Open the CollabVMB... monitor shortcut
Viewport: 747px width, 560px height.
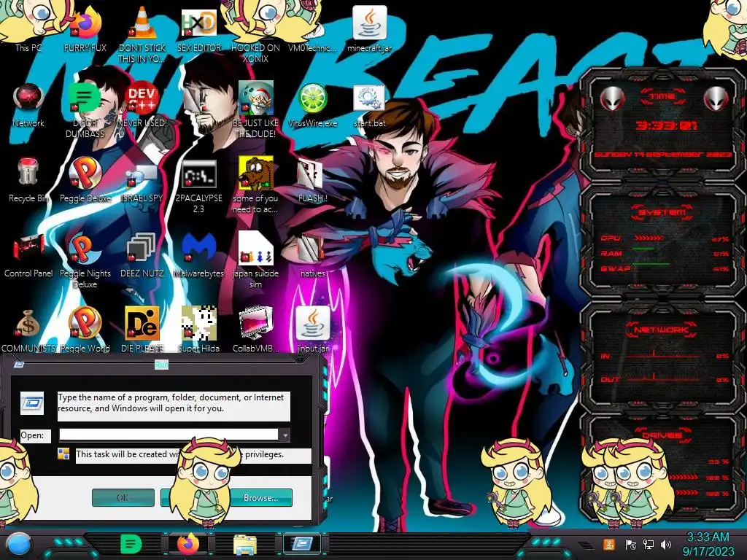click(256, 330)
